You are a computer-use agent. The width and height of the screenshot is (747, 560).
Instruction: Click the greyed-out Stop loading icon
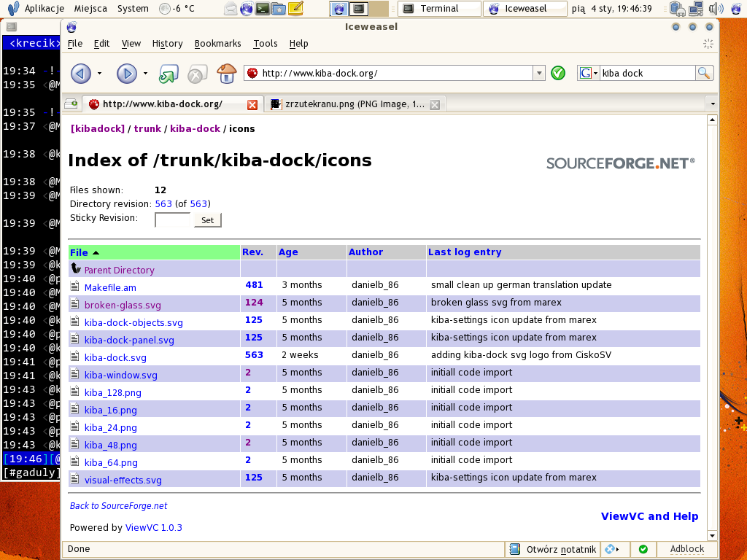(x=197, y=74)
